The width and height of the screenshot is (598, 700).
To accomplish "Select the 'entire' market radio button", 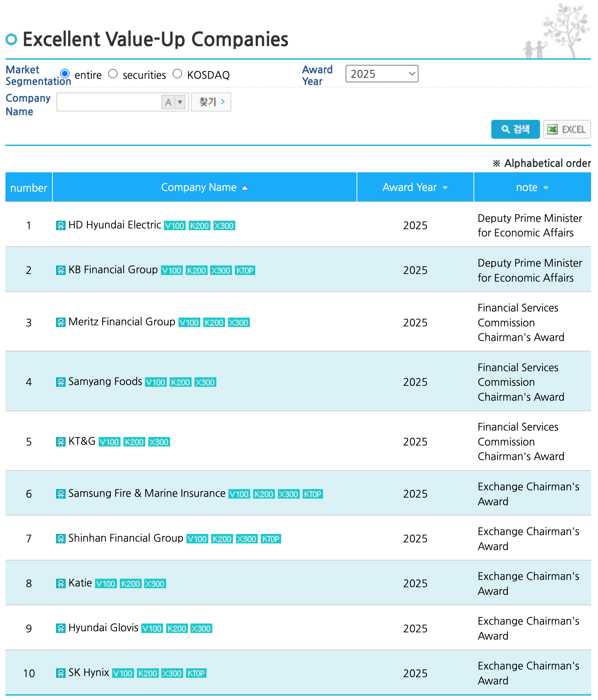I will (65, 74).
